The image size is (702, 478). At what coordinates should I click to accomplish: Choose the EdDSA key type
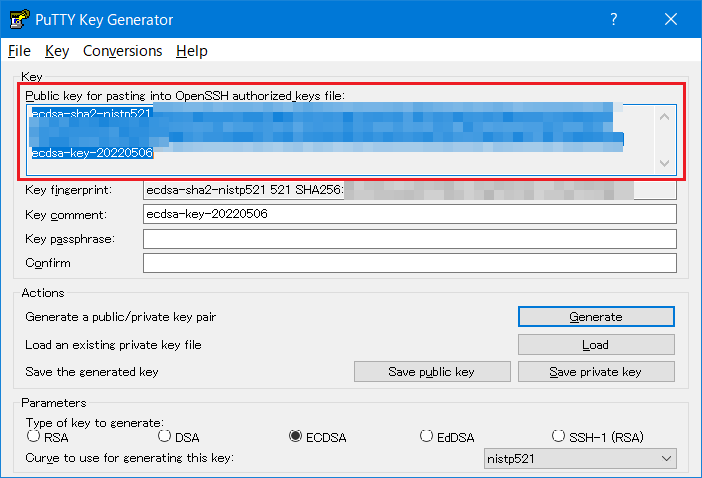coord(427,436)
